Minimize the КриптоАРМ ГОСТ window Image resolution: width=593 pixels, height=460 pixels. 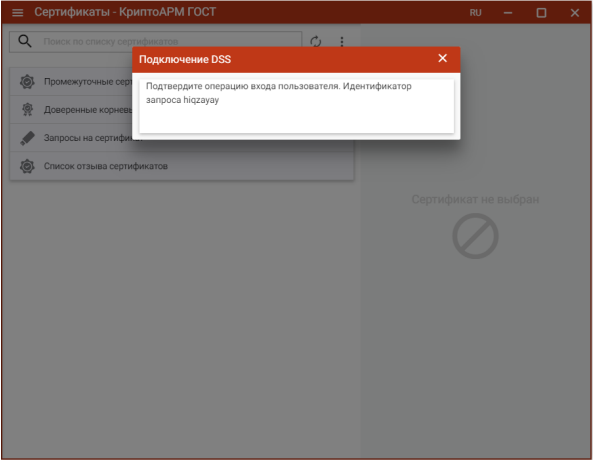point(508,13)
